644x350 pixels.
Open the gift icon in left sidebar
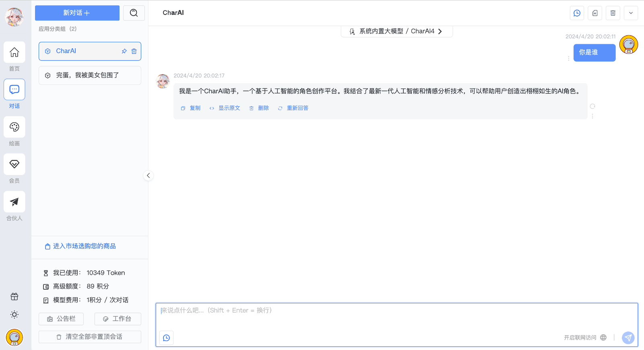click(14, 297)
